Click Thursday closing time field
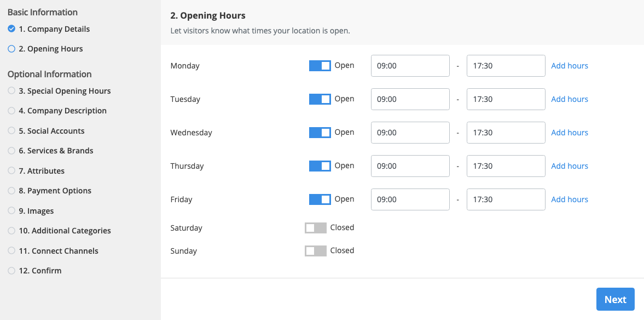644x320 pixels. (x=506, y=166)
